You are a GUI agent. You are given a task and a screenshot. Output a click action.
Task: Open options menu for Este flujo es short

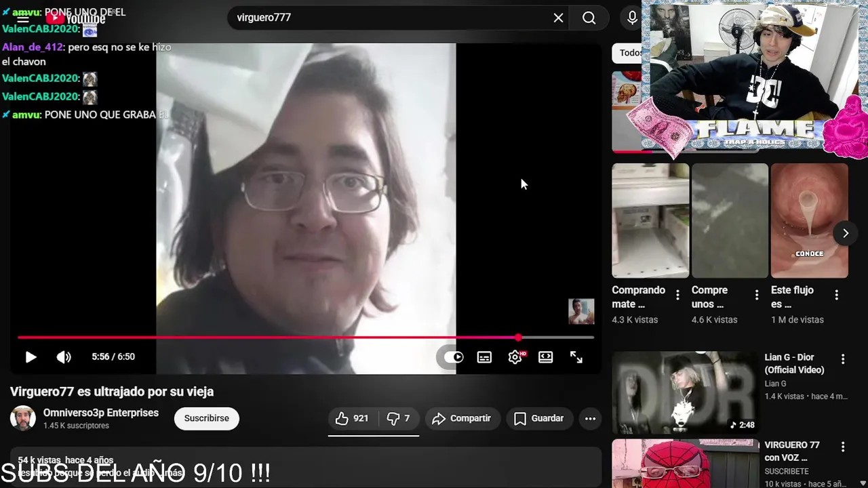(x=836, y=295)
